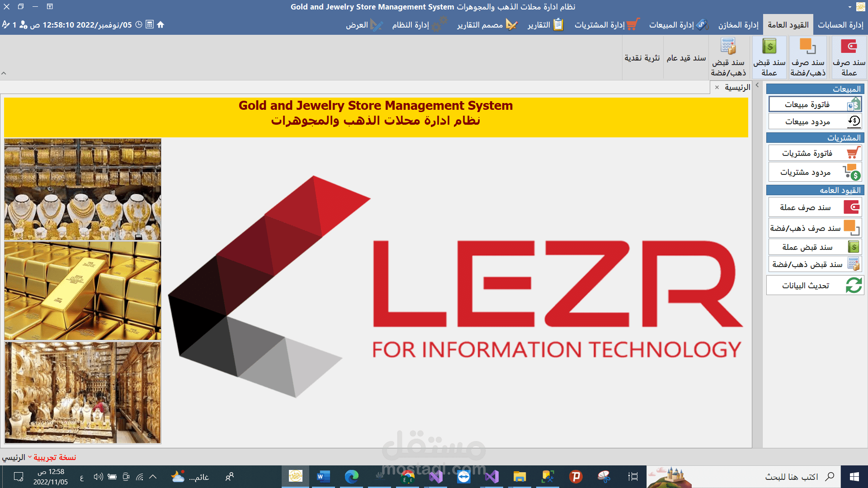Collapse the side navigation panel arrow

tap(757, 85)
